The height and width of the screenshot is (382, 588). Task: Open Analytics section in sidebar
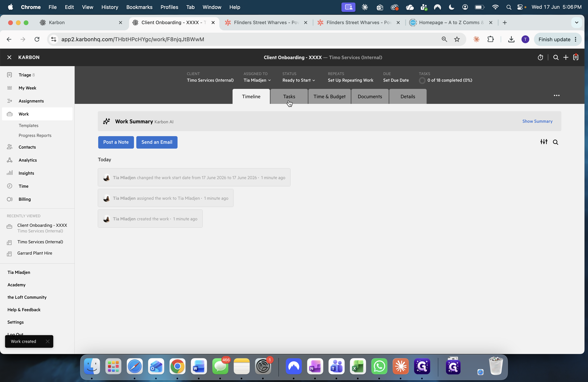click(x=37, y=160)
